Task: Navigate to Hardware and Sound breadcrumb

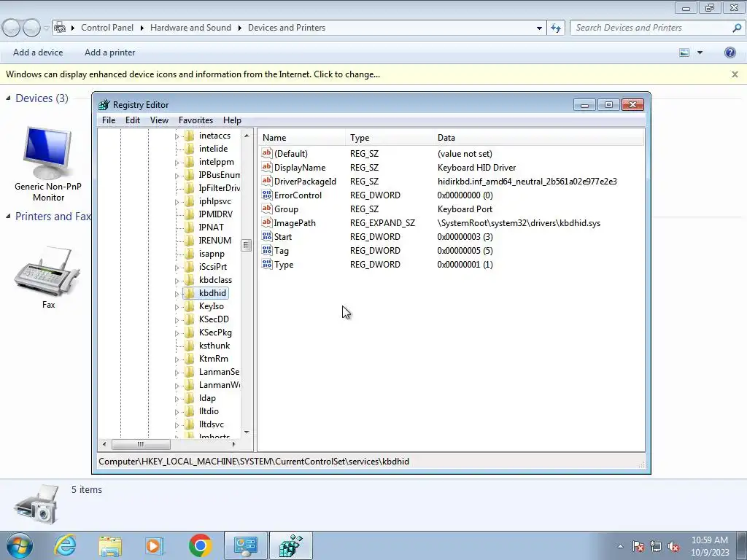Action: click(190, 28)
